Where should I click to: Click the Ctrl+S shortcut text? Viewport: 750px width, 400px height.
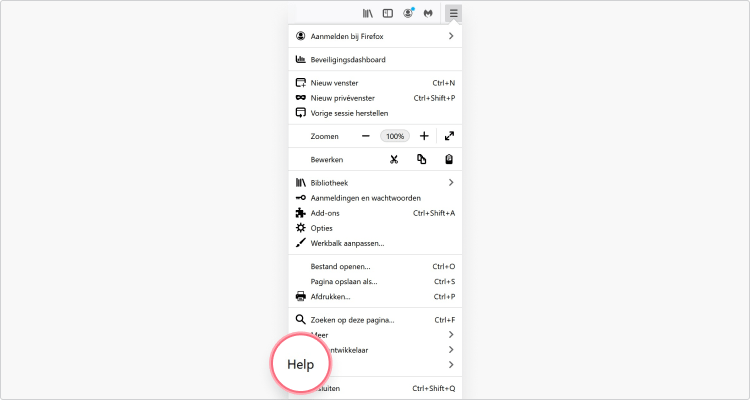tap(444, 281)
